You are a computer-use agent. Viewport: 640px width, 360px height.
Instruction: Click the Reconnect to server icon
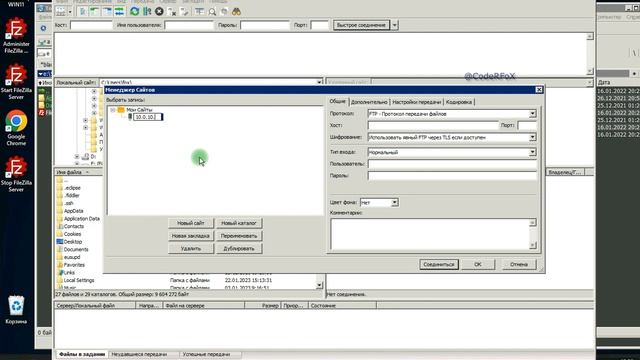(x=184, y=12)
